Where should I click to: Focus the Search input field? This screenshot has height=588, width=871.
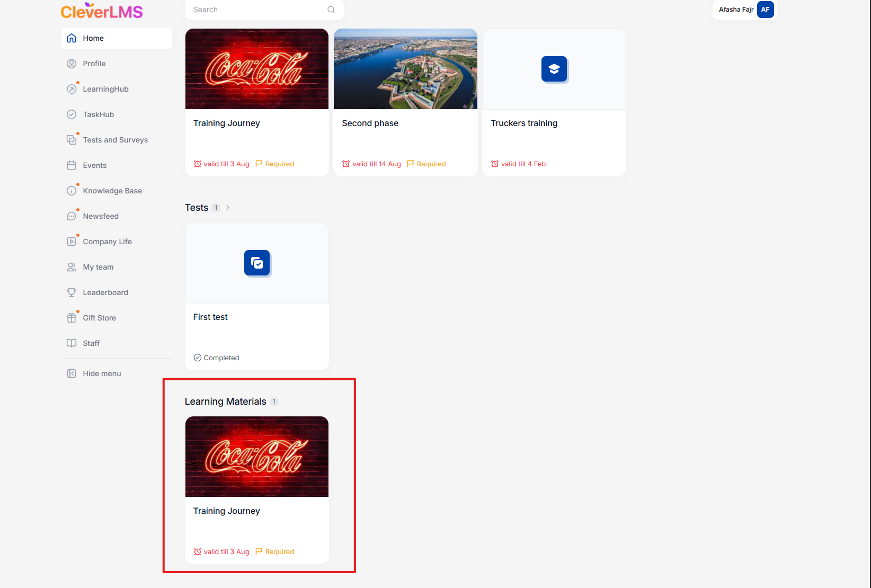(x=264, y=10)
